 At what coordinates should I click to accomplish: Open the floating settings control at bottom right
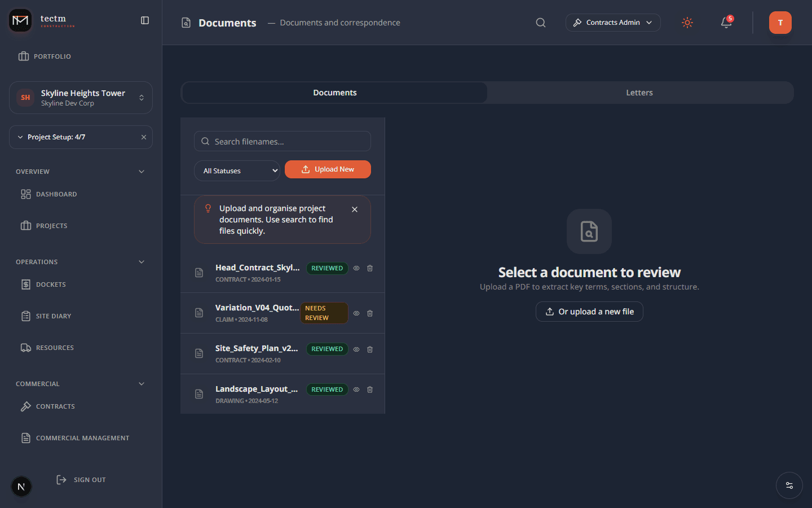point(789,485)
